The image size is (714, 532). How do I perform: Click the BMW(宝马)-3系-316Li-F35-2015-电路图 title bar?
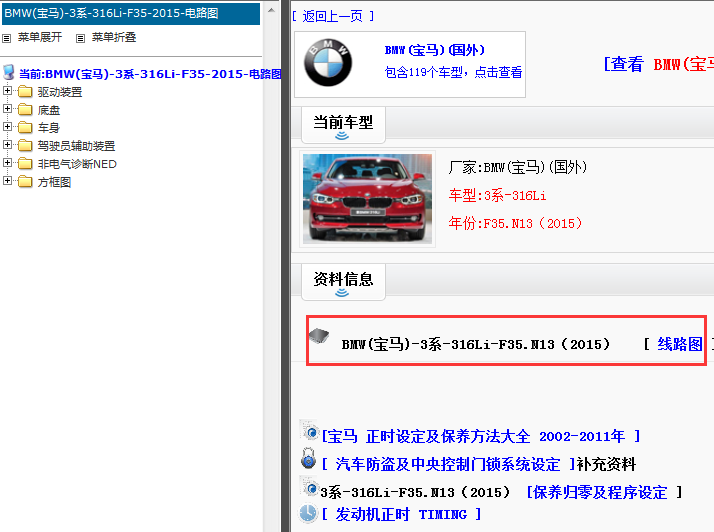point(131,13)
